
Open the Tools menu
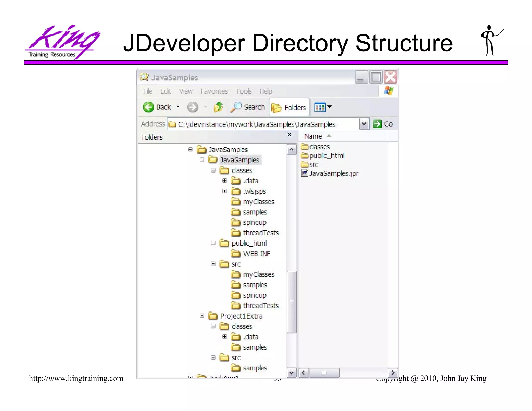pyautogui.click(x=243, y=91)
